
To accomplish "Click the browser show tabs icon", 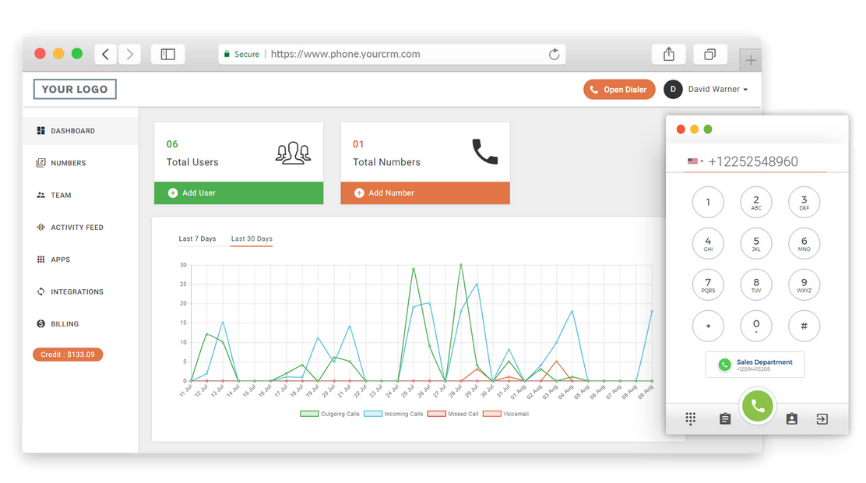I will coord(710,54).
